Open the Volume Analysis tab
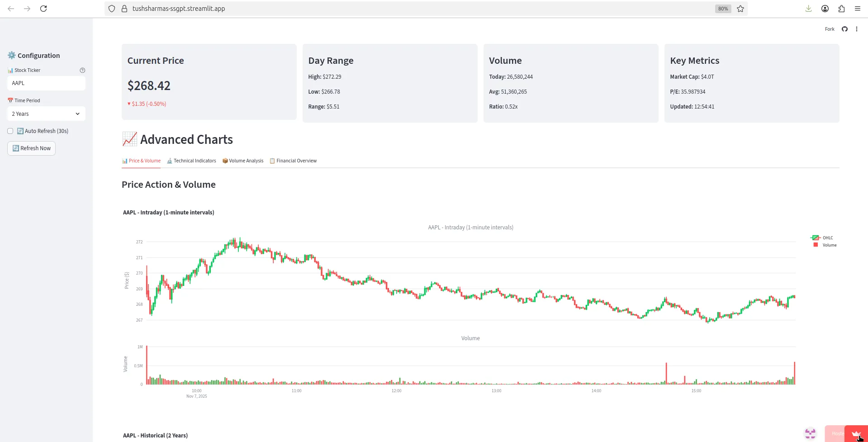 tap(243, 161)
